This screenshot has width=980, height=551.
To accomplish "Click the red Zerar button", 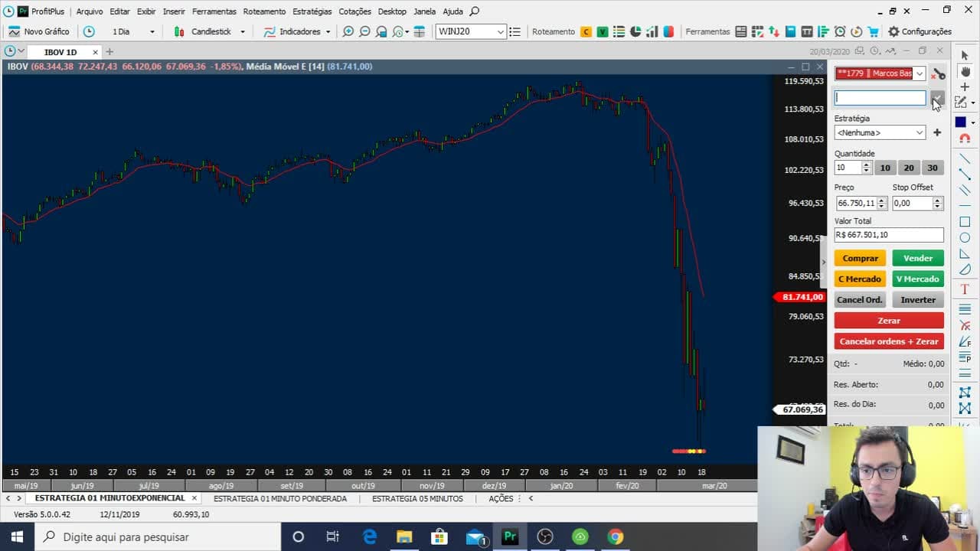I will coord(889,320).
